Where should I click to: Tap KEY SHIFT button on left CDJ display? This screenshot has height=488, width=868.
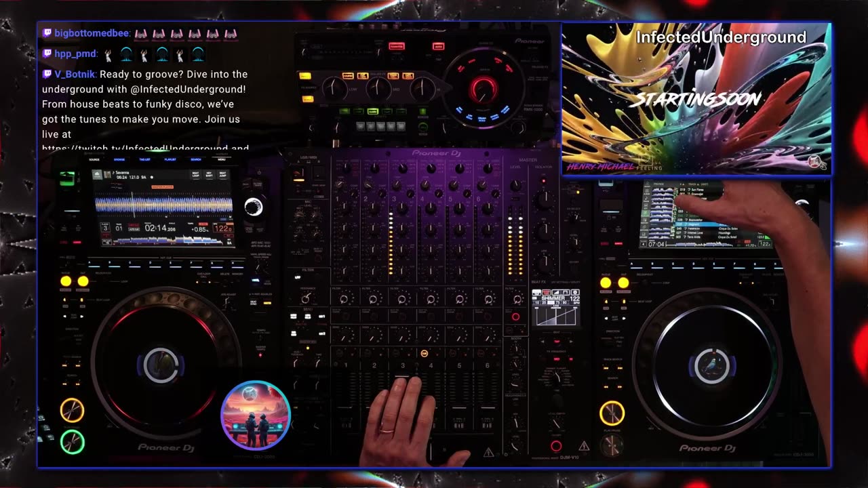pyautogui.click(x=209, y=174)
